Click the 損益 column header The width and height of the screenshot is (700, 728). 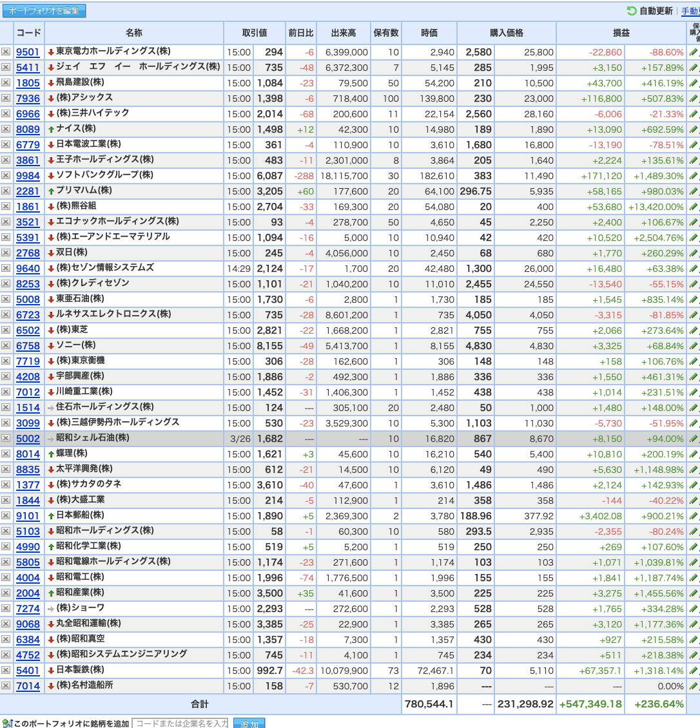pos(621,32)
